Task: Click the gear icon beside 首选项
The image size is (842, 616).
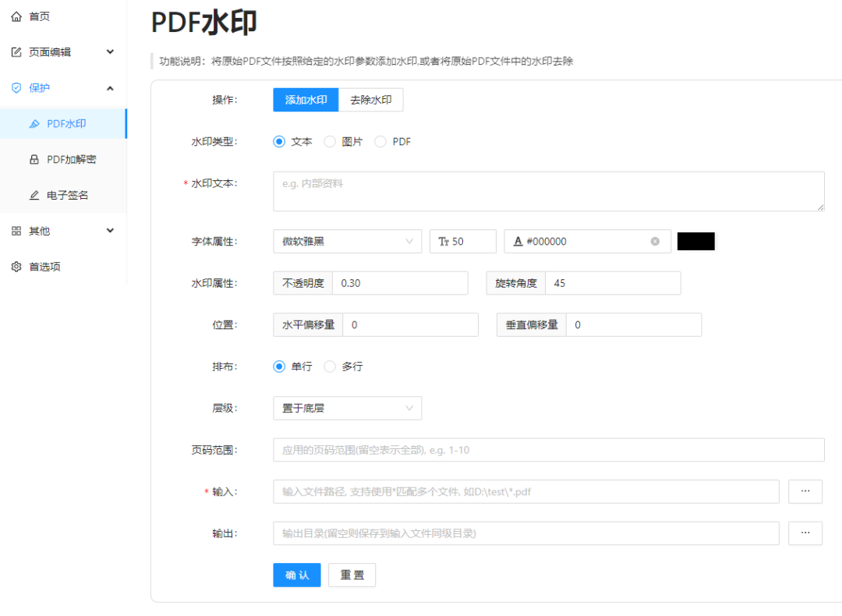Action: (x=16, y=267)
